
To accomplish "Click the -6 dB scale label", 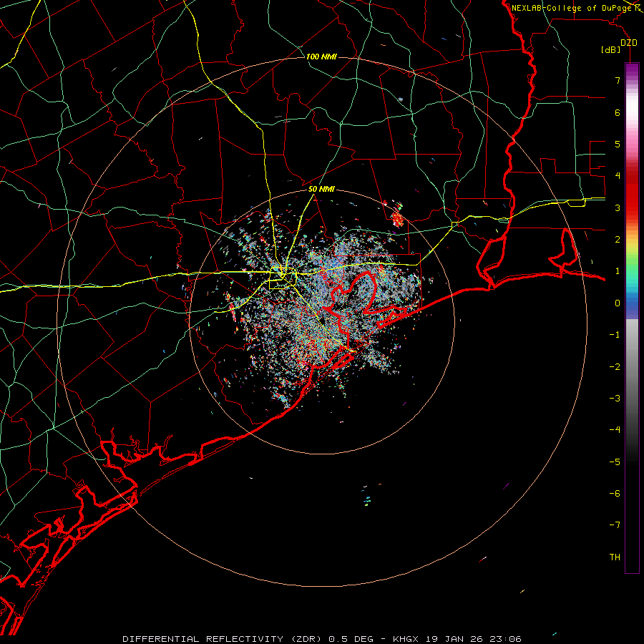I will 615,493.
